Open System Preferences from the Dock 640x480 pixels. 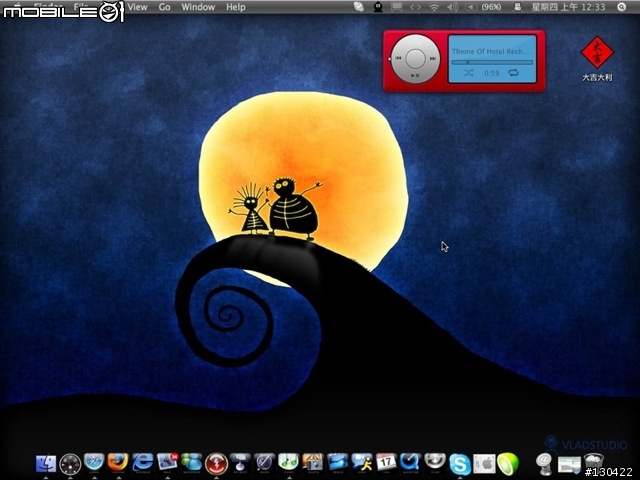[484, 464]
